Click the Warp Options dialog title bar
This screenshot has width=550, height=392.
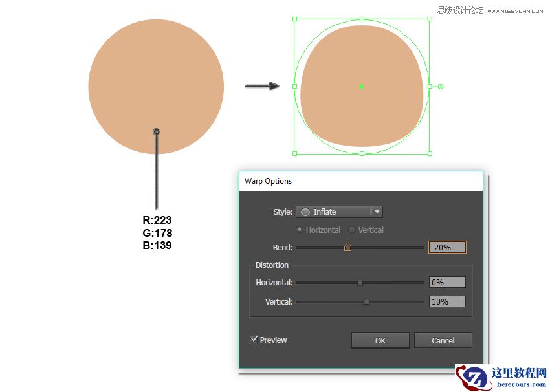[361, 181]
